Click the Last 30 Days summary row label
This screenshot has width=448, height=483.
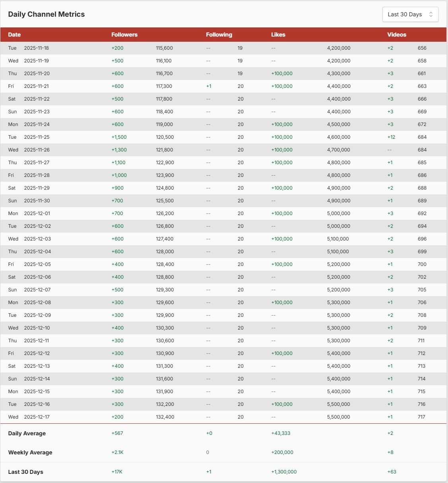25,472
